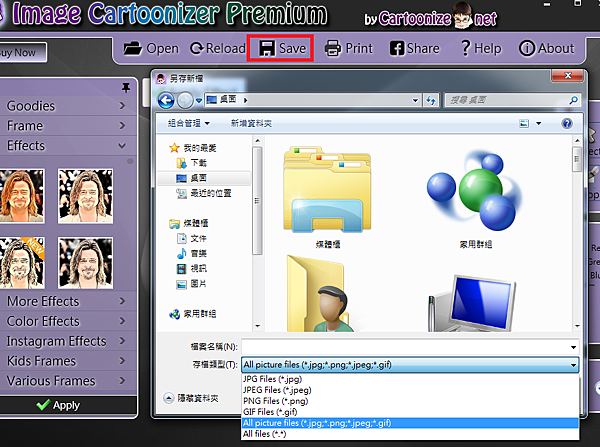Choose JPG Files (*.jpg) from type list
Screen dimensions: 600x447
pos(410,379)
